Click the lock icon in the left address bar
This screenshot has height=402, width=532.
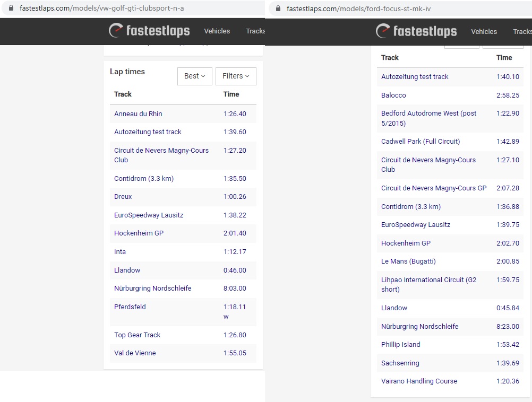(x=11, y=8)
